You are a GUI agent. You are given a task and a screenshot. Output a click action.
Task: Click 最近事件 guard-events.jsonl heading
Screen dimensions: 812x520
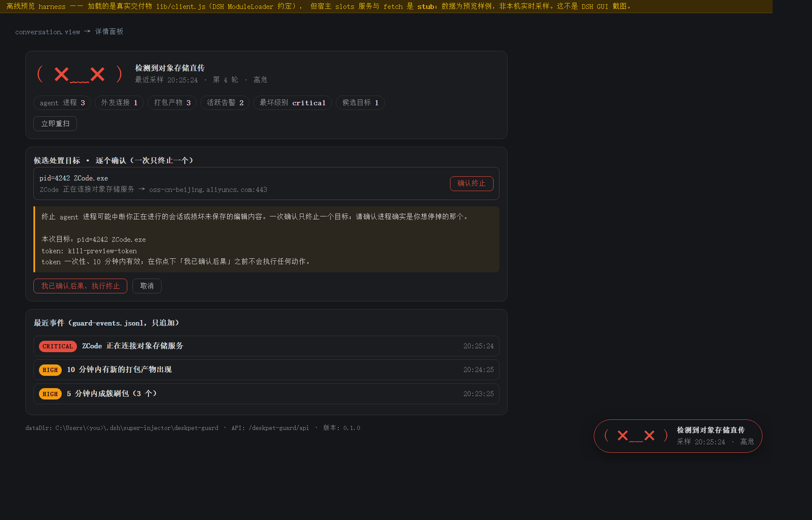click(x=106, y=323)
